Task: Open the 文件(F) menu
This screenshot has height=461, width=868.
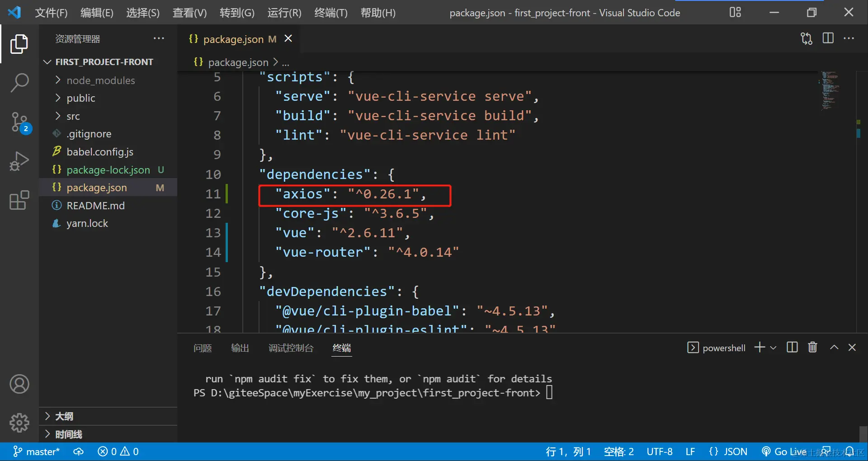Action: 51,13
